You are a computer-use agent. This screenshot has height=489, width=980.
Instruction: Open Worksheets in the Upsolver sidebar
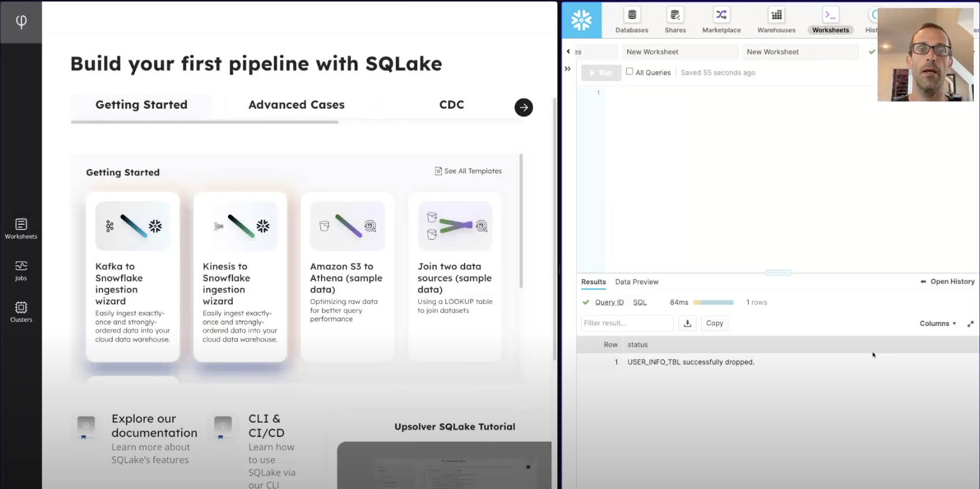point(21,229)
